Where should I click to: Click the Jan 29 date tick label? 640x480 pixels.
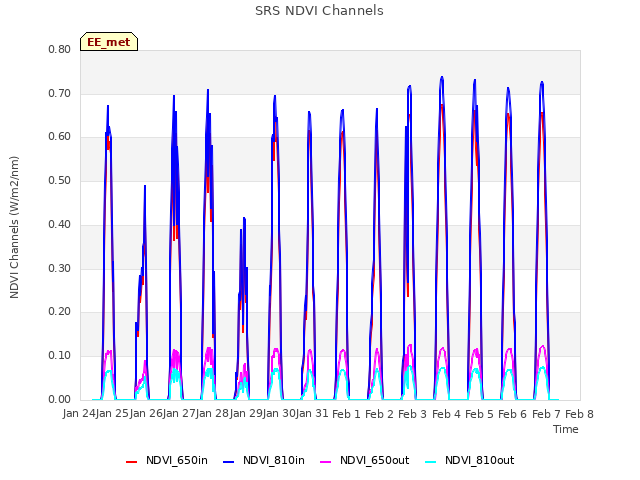[x=246, y=414]
